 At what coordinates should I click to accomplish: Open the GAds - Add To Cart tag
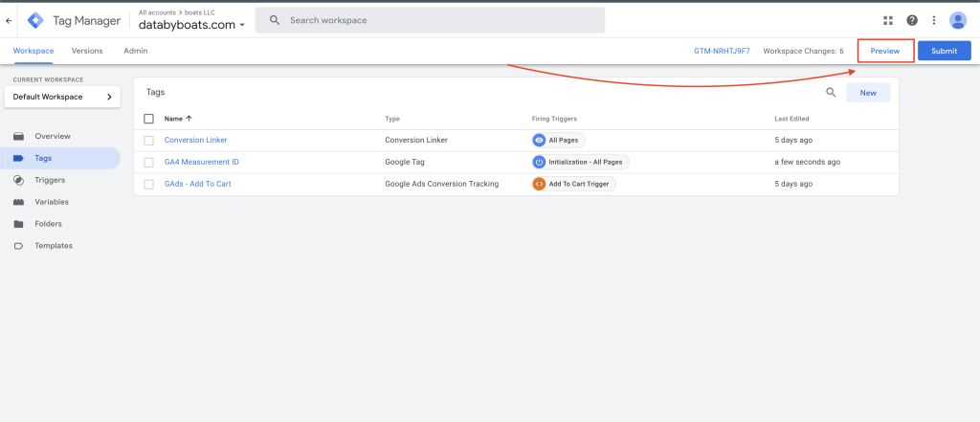click(x=197, y=184)
